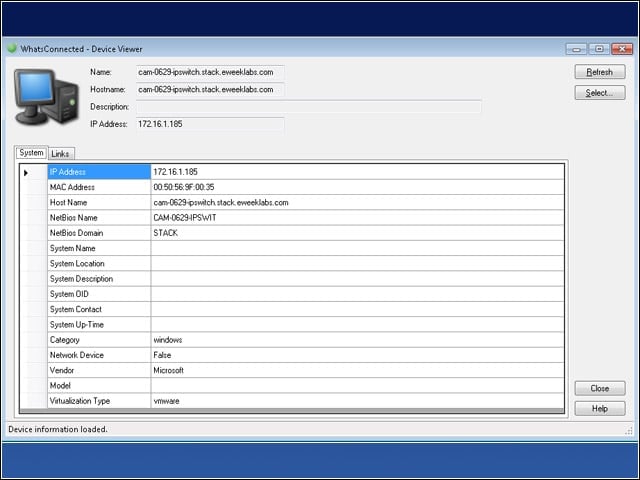This screenshot has height=480, width=640.
Task: Select the System tab
Action: [31, 153]
